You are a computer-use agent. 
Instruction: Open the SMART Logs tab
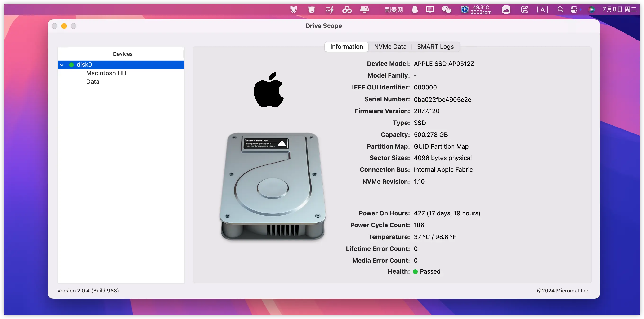(x=435, y=47)
